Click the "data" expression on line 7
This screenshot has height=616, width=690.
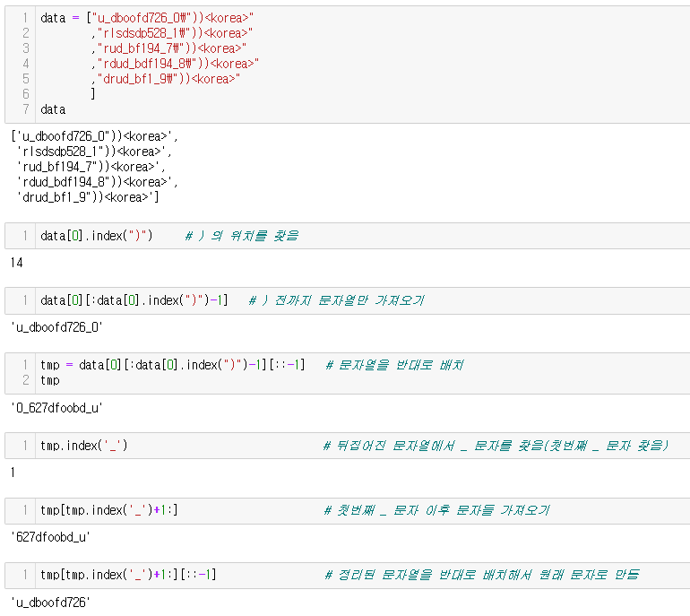[x=53, y=109]
